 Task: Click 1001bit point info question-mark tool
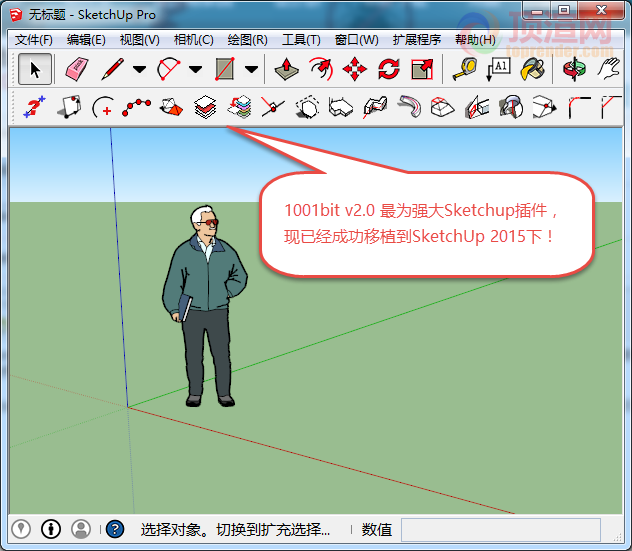click(x=34, y=107)
